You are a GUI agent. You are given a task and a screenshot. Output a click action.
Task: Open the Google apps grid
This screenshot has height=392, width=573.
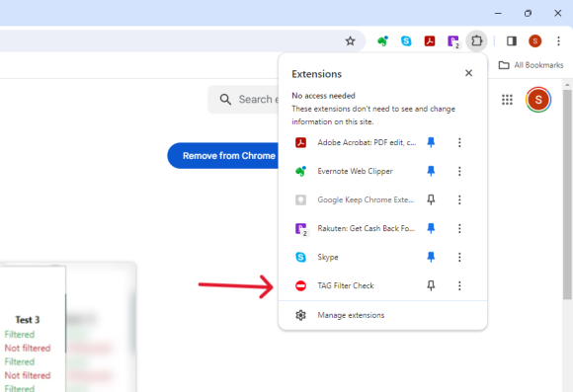tap(507, 100)
